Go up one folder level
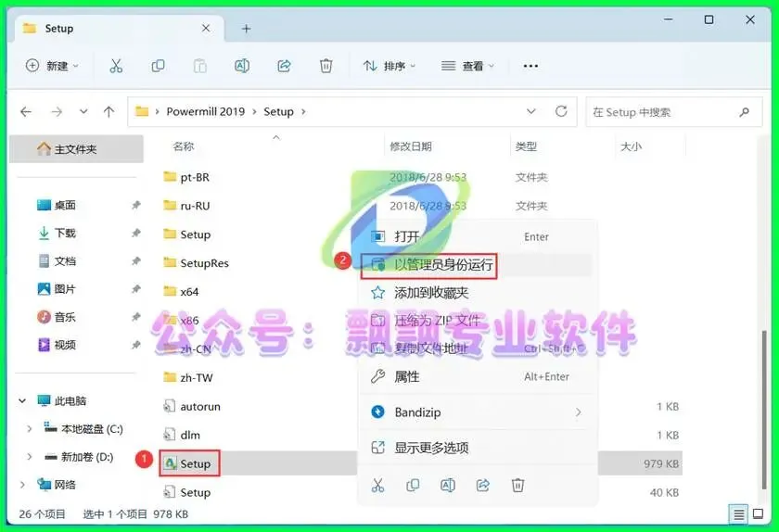779x532 pixels. click(109, 112)
